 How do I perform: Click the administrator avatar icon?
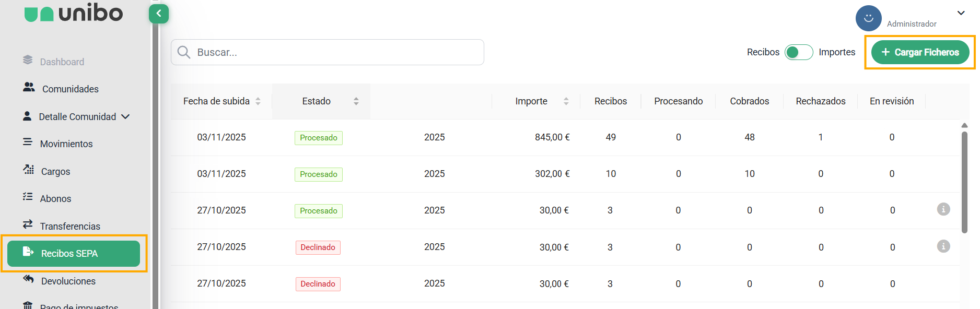(x=868, y=18)
